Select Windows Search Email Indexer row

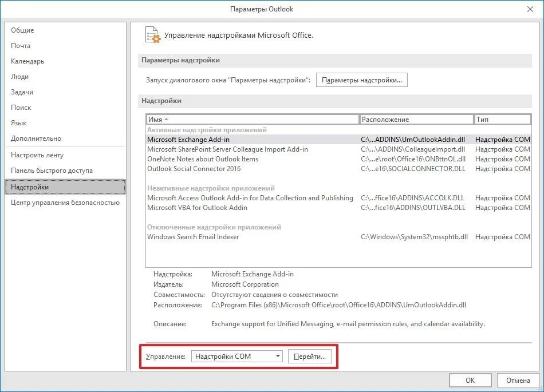click(338, 237)
